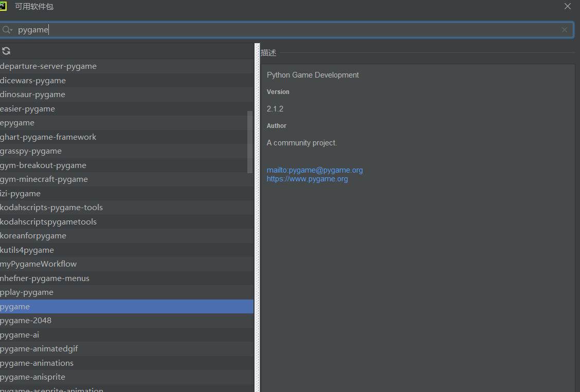Screen dimensions: 580x392
Task: Select epygame package
Action: click(127, 123)
